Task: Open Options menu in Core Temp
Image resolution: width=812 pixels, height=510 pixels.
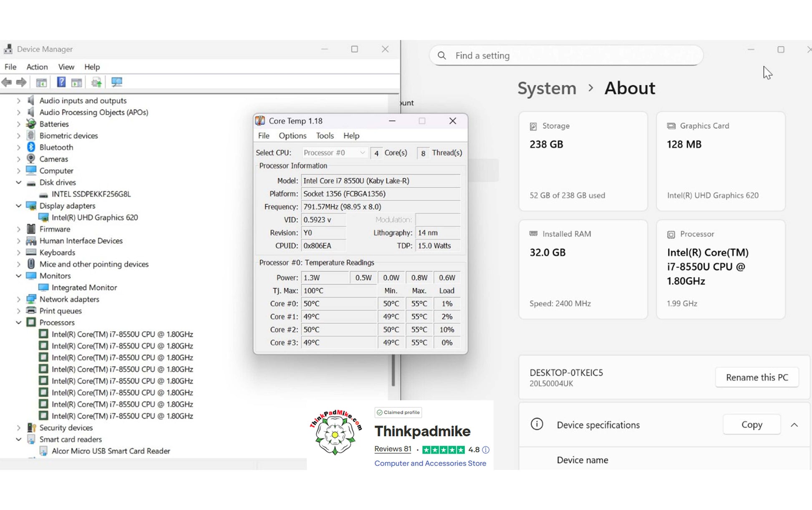Action: tap(292, 136)
